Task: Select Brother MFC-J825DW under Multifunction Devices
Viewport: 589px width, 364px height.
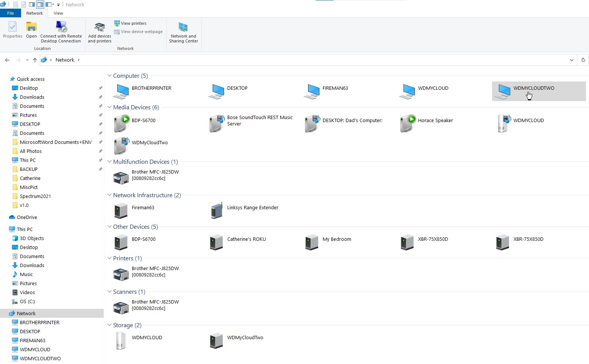Action: point(146,177)
